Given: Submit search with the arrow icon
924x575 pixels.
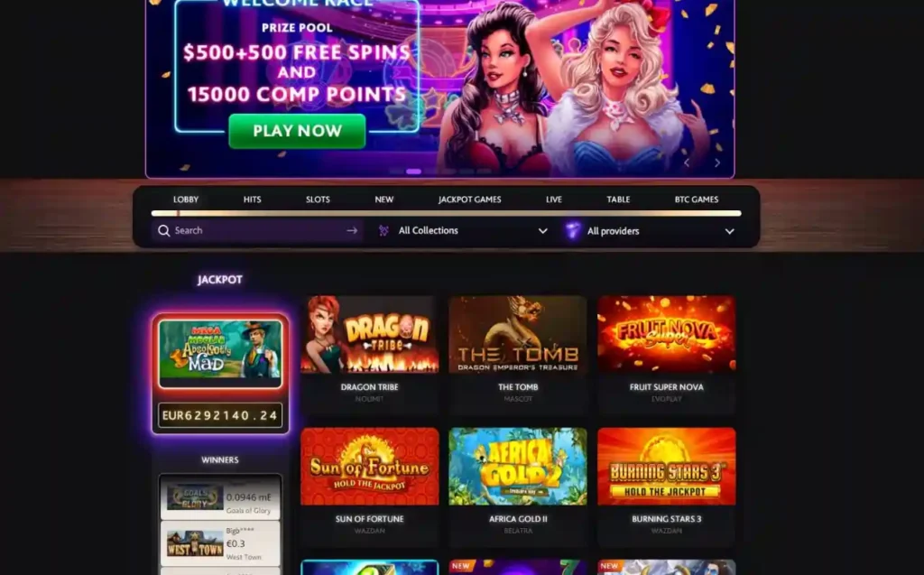Looking at the screenshot, I should (x=352, y=230).
